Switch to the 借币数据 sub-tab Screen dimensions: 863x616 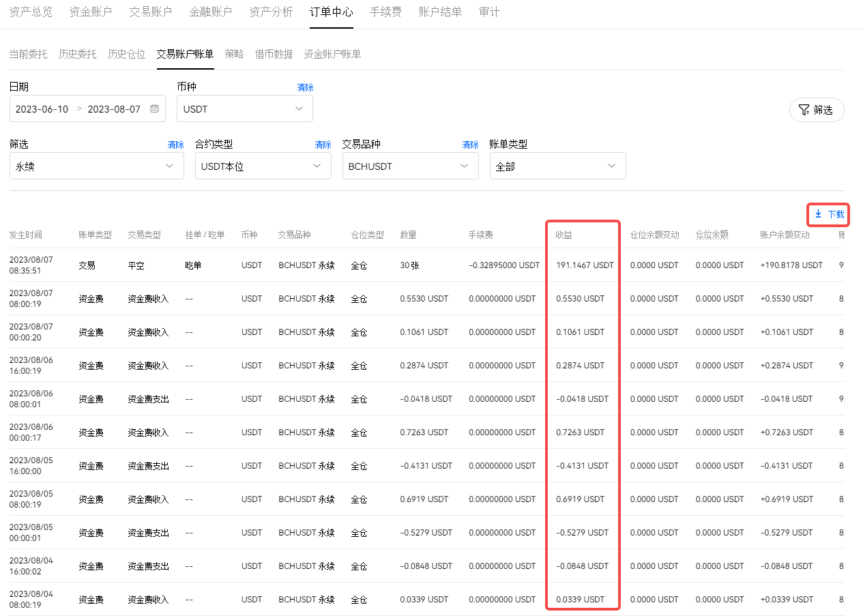click(274, 55)
